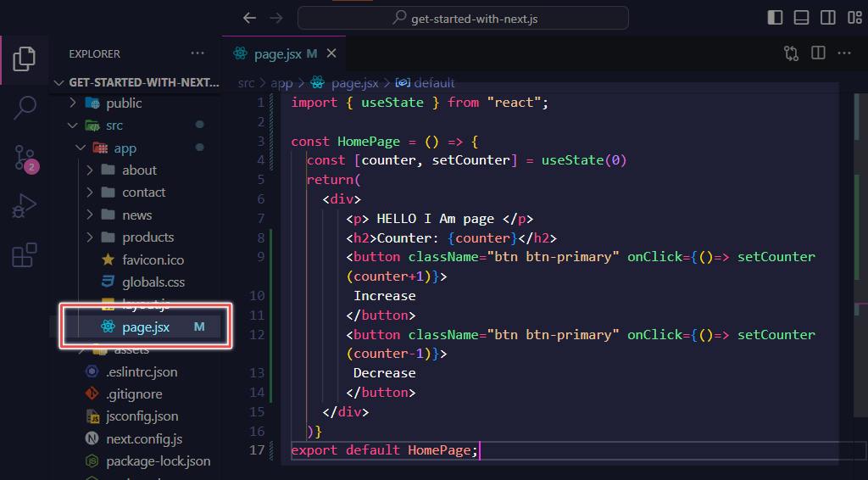Image resolution: width=868 pixels, height=480 pixels.
Task: Click the EXPLORER panel title
Action: coord(95,53)
